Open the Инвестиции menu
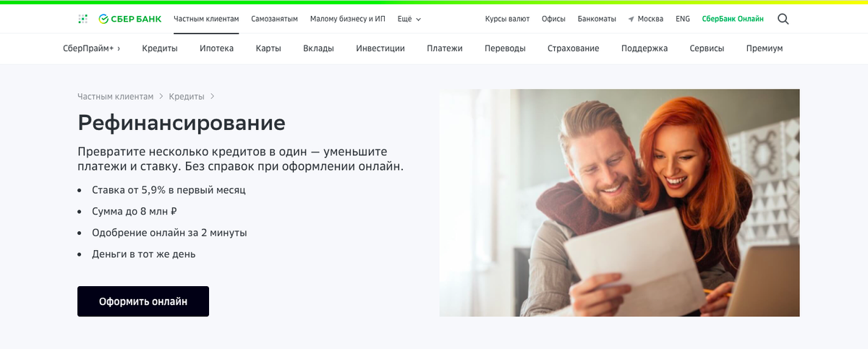The width and height of the screenshot is (868, 349). [x=380, y=48]
